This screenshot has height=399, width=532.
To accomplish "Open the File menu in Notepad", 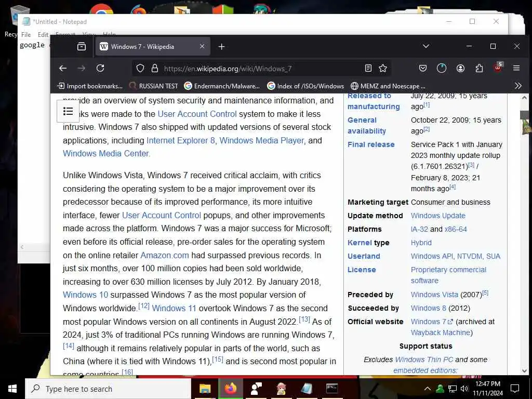I will (26, 35).
